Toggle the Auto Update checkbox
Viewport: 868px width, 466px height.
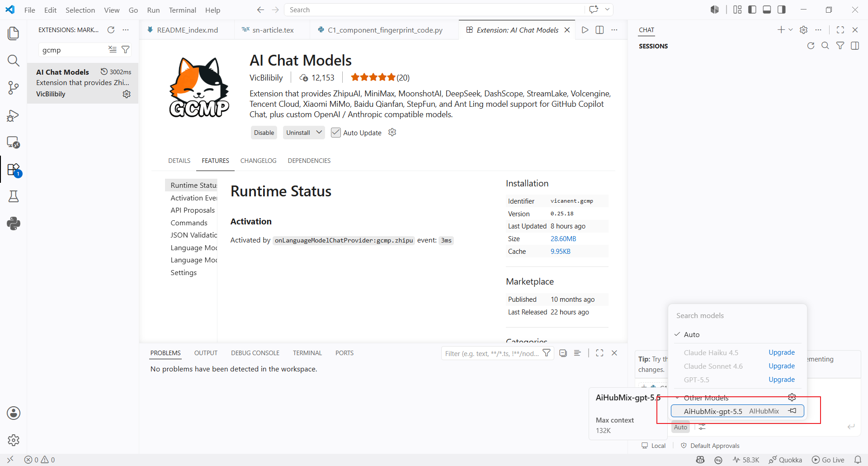point(336,133)
